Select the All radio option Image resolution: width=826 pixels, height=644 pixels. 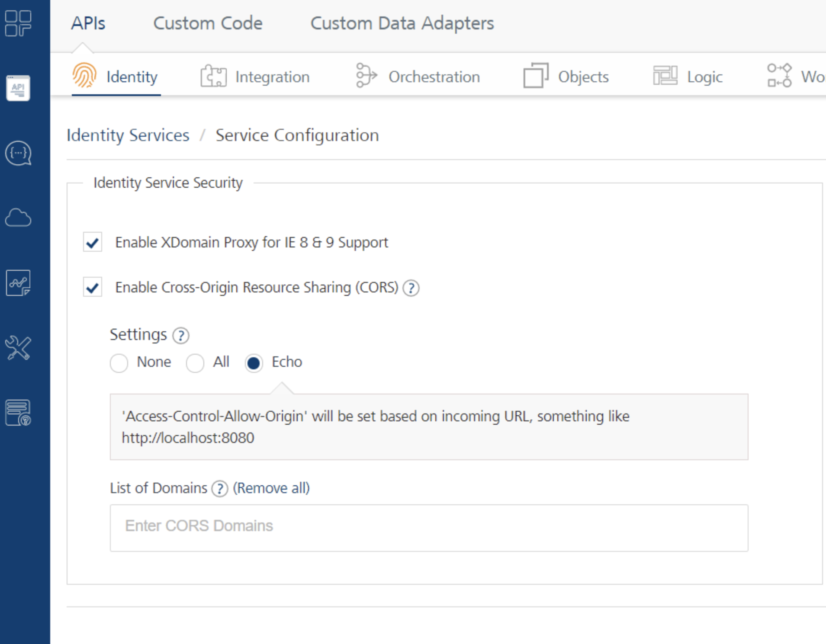click(195, 362)
